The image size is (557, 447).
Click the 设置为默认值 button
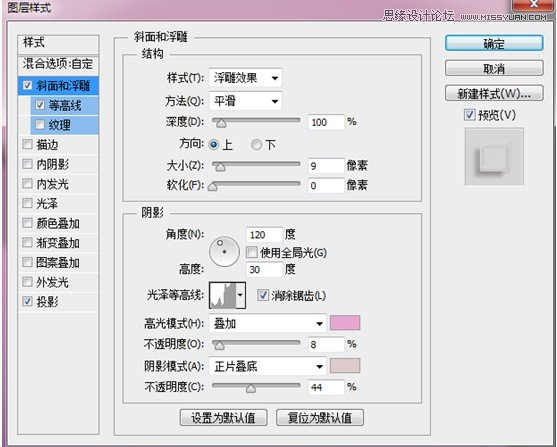tap(223, 418)
